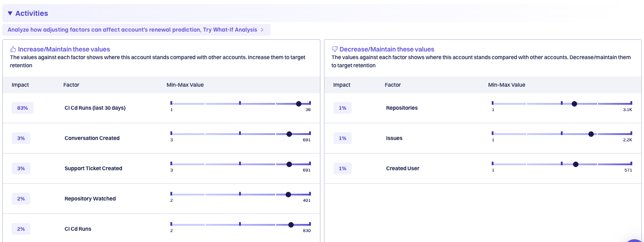Click 'Support Ticket Created' factor name
644x242 pixels.
pos(94,168)
